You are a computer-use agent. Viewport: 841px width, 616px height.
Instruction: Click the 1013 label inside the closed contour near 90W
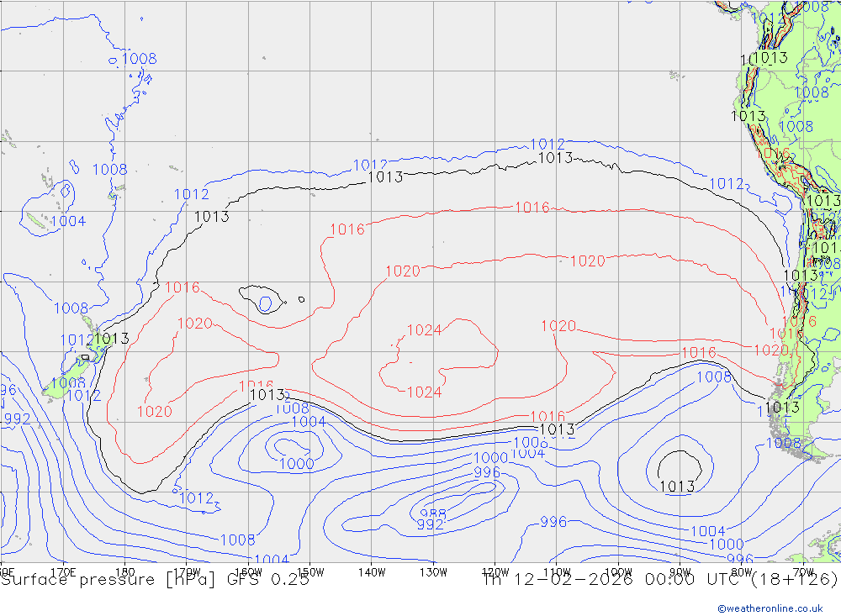pyautogui.click(x=677, y=487)
